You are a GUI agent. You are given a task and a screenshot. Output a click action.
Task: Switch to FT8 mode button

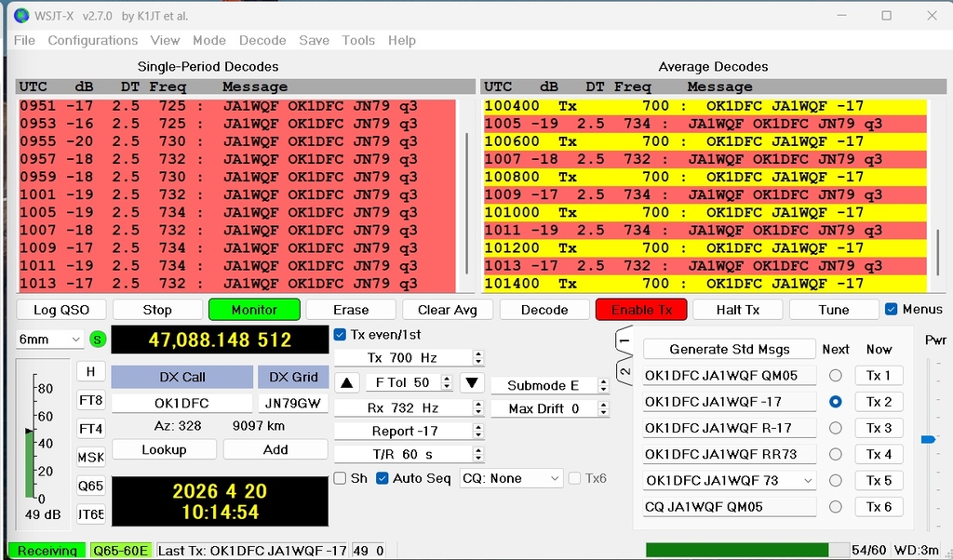click(90, 400)
